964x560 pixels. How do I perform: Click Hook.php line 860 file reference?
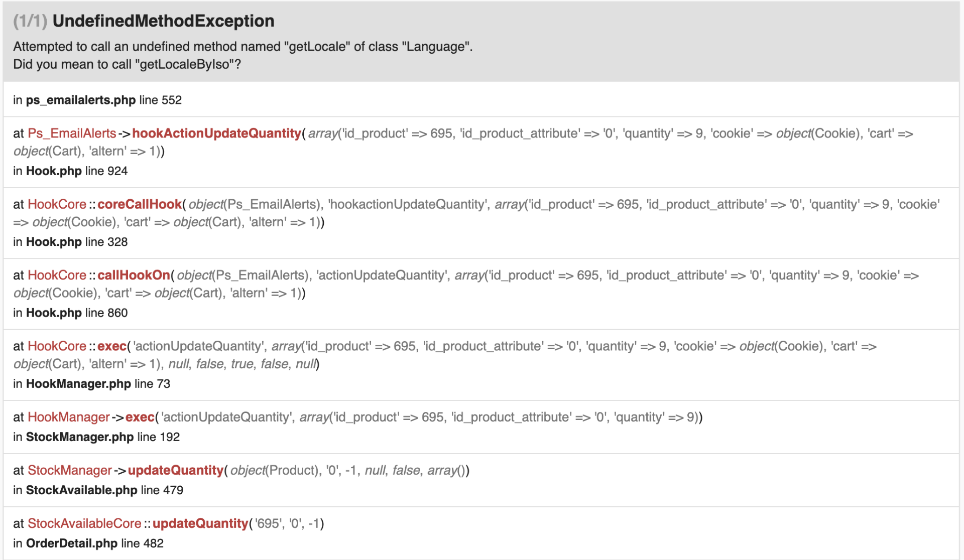click(70, 313)
